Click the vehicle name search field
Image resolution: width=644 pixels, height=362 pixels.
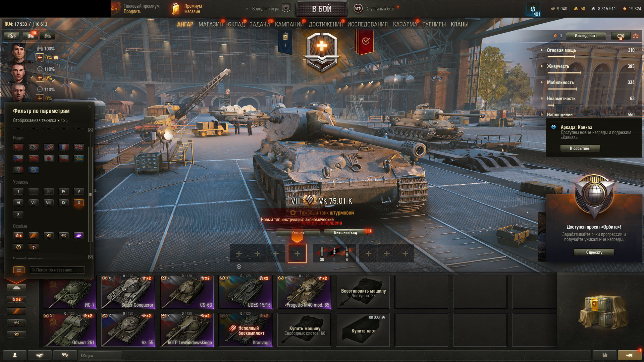(57, 270)
